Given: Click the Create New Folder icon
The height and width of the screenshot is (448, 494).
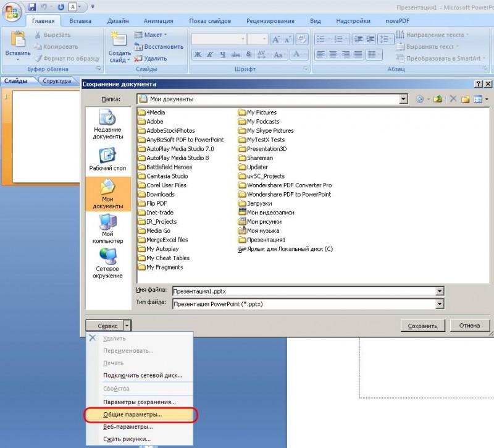Looking at the screenshot, I should click(466, 99).
